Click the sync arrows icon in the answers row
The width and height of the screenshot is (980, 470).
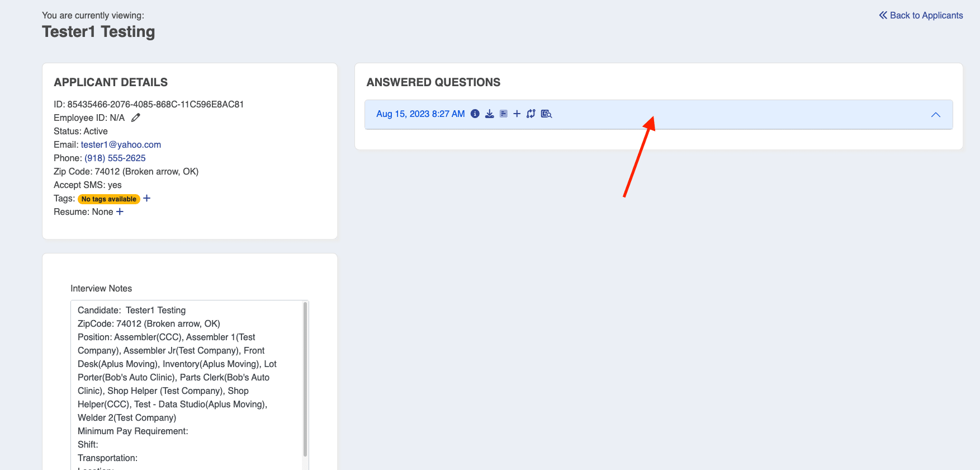click(531, 114)
